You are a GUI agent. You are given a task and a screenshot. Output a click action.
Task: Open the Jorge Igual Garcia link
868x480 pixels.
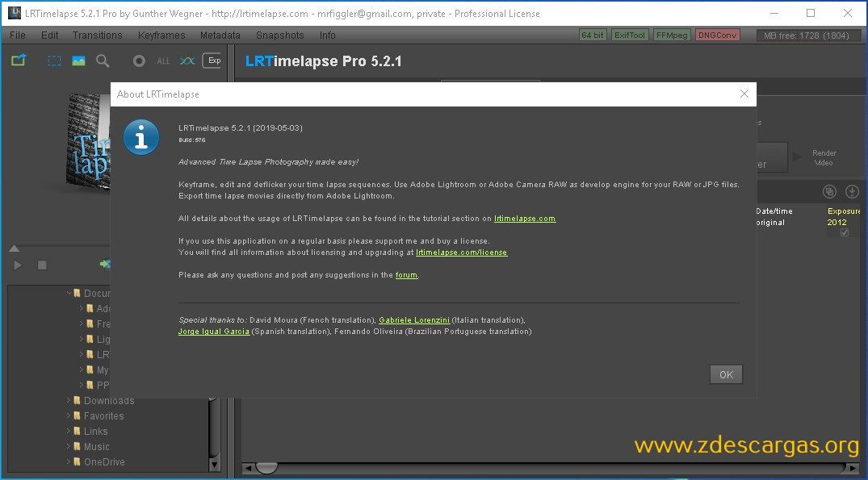click(214, 332)
